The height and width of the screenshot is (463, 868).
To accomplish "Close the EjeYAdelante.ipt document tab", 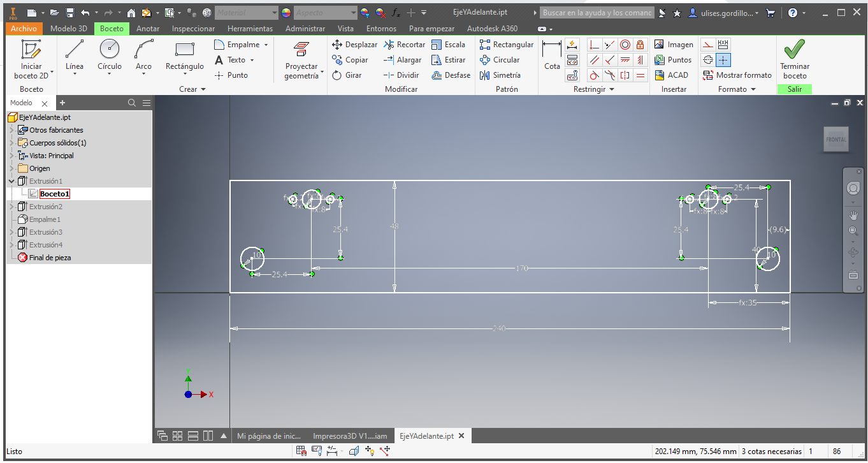I will coord(461,436).
